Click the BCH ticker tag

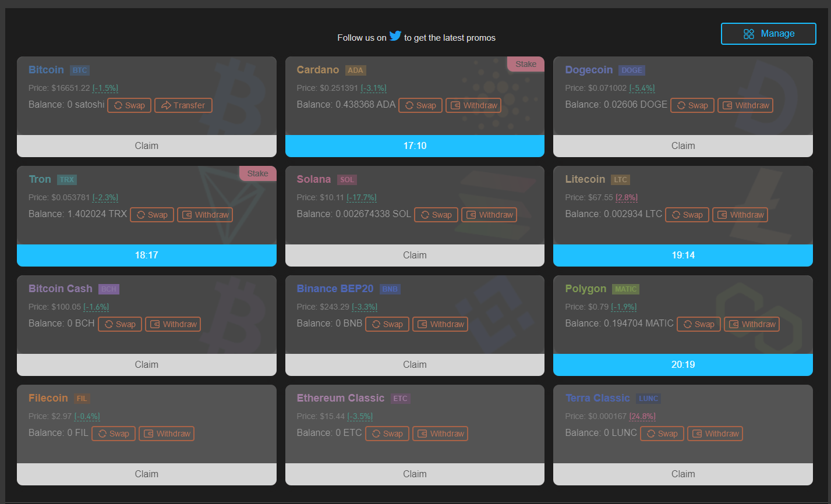click(109, 289)
